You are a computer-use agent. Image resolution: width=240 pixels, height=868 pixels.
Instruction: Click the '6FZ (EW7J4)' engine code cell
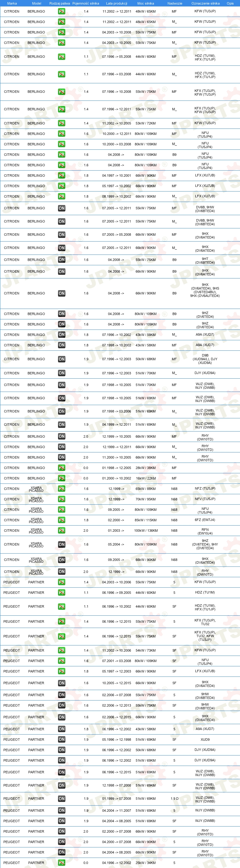coord(205,520)
